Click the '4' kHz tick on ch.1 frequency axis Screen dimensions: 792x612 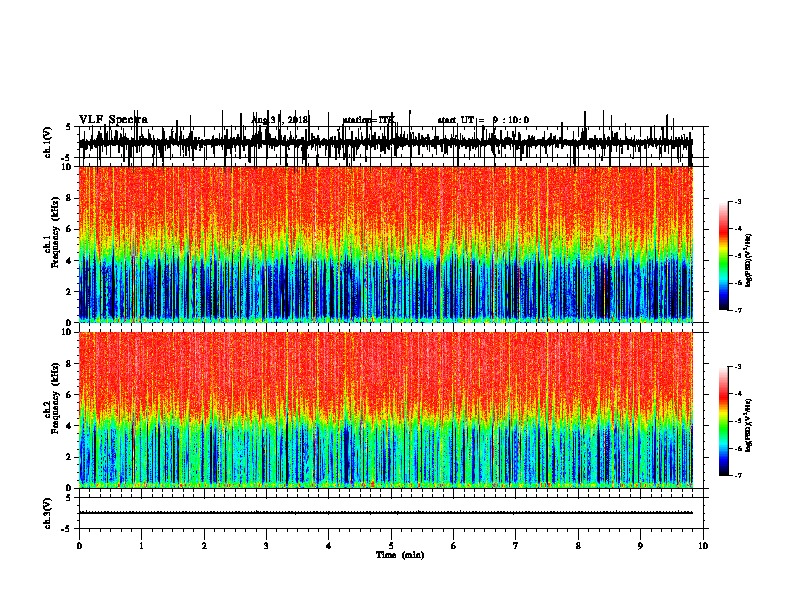[x=69, y=261]
